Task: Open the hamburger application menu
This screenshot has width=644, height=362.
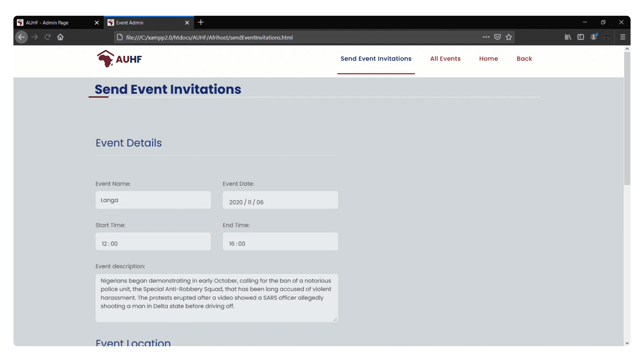Action: pyautogui.click(x=623, y=37)
